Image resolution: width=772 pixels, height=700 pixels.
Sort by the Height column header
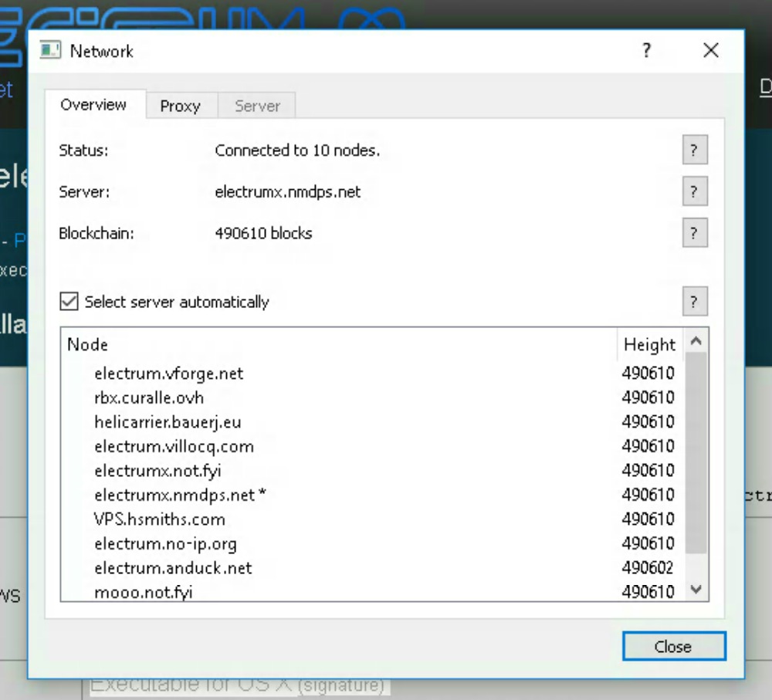tap(649, 344)
